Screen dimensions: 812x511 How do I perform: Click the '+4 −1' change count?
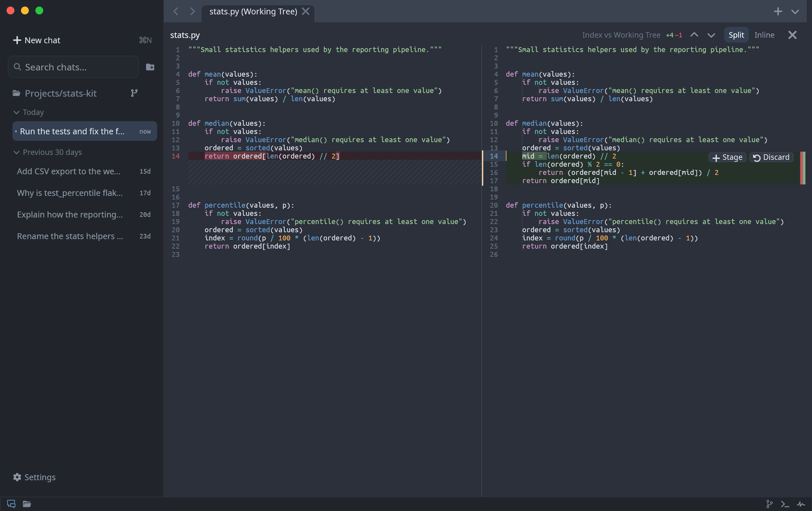674,35
